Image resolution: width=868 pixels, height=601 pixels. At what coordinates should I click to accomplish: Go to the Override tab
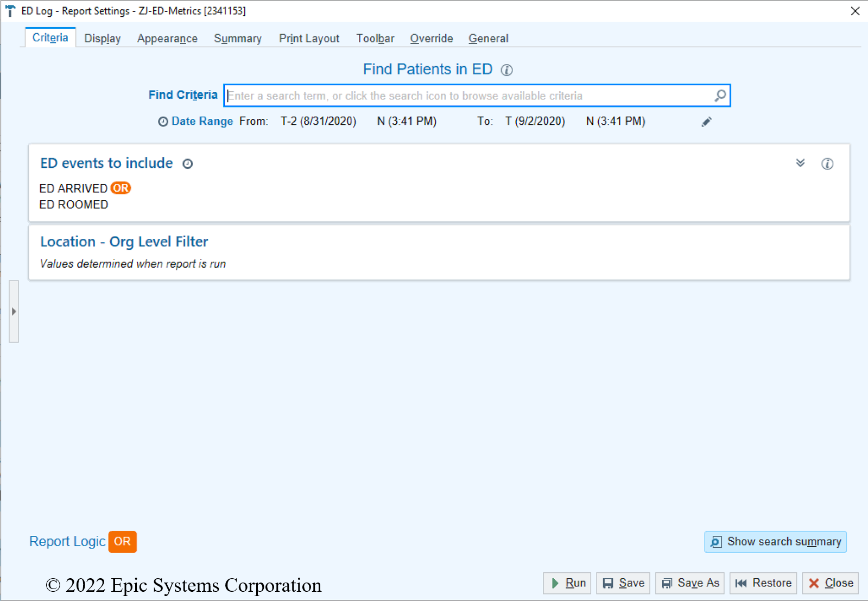click(431, 39)
